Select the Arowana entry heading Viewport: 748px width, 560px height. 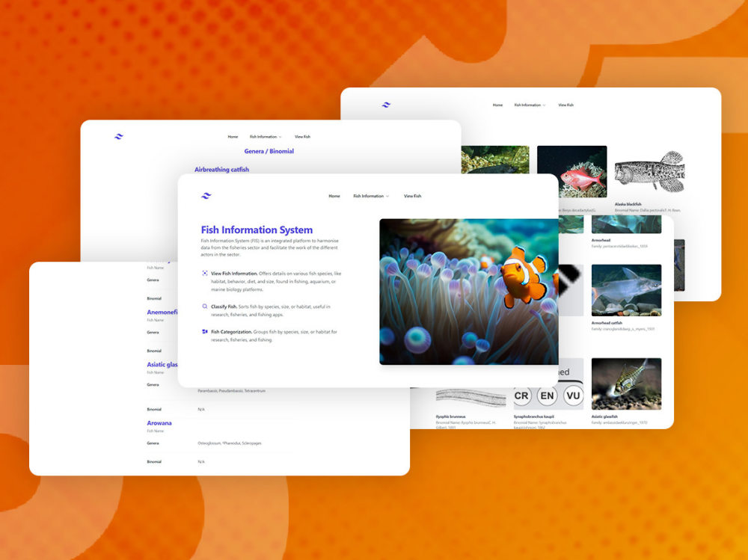(x=159, y=423)
